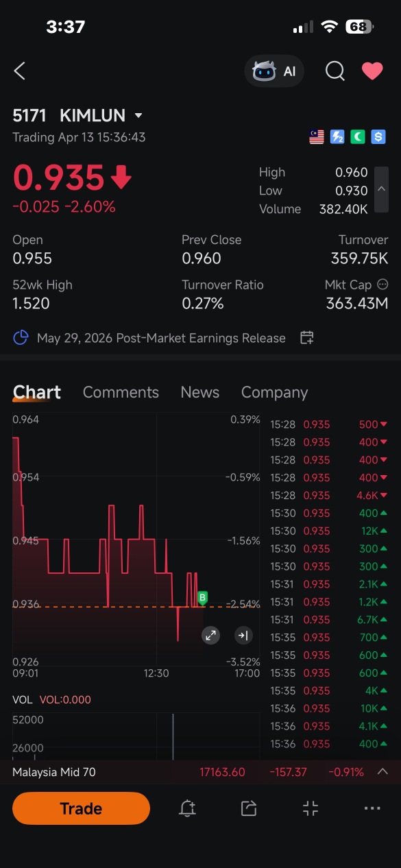Click the Malaysia flag market icon
401x868 pixels.
317,137
